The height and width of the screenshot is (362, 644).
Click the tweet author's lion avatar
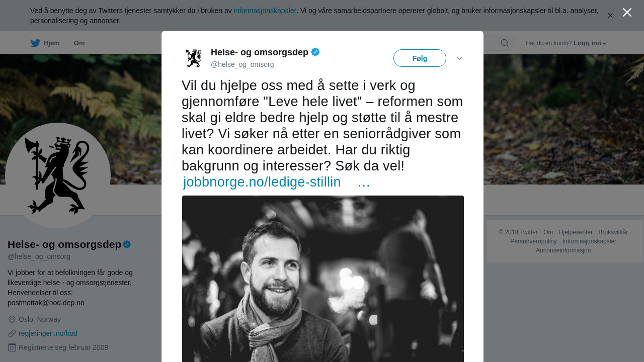coord(193,58)
